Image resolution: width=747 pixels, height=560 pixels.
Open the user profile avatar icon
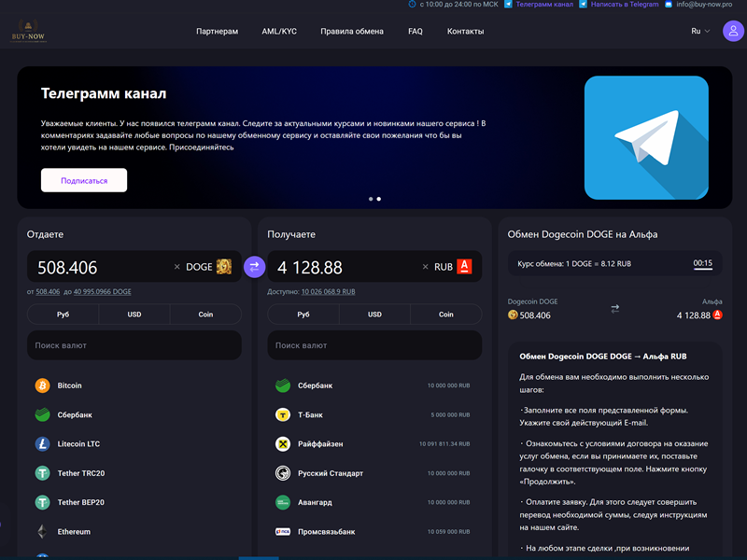[733, 31]
